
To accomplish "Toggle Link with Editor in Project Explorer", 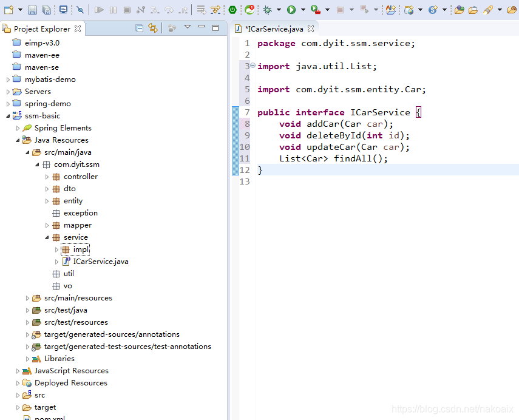I will click(x=153, y=29).
